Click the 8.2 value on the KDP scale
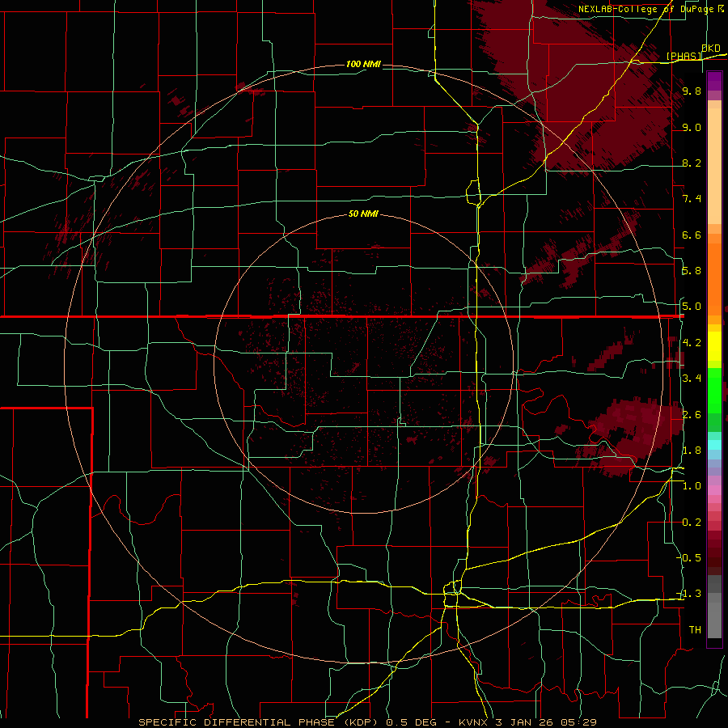Image resolution: width=728 pixels, height=728 pixels. 692,163
